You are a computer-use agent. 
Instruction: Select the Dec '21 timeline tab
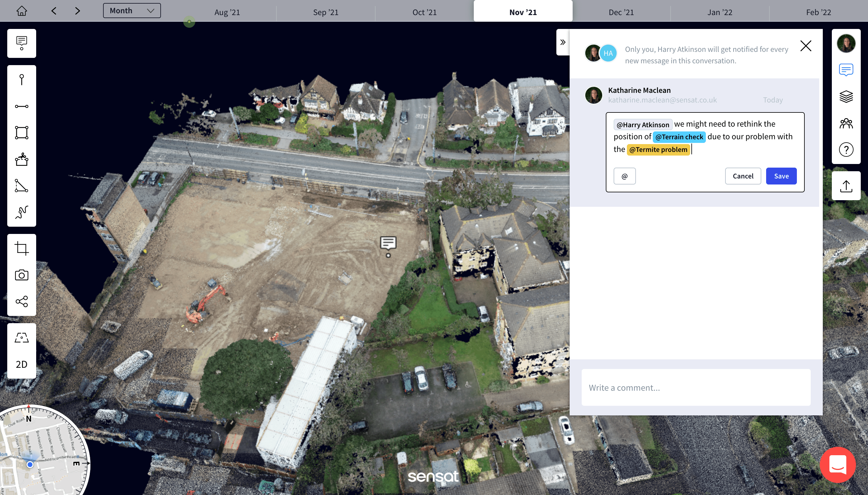click(621, 12)
